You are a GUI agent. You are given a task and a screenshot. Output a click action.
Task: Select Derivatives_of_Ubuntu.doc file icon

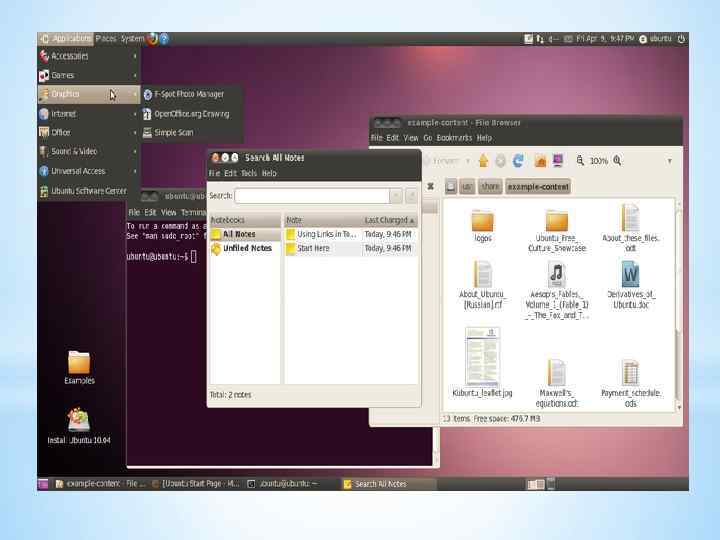630,275
